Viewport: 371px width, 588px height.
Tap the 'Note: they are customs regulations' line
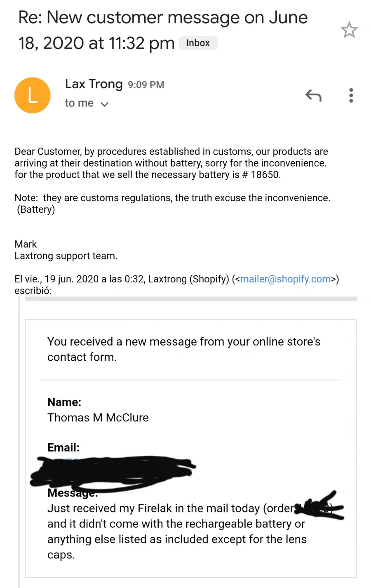[x=172, y=204]
